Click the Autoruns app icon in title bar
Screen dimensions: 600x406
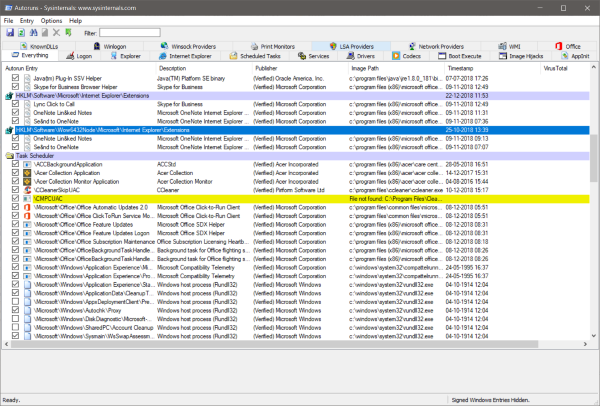(x=8, y=8)
